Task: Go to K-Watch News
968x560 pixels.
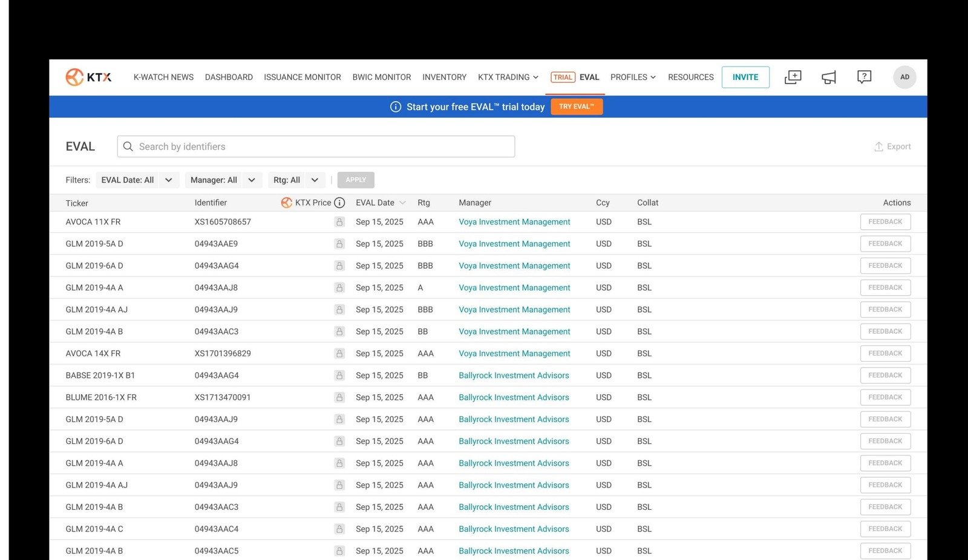Action: pos(163,77)
